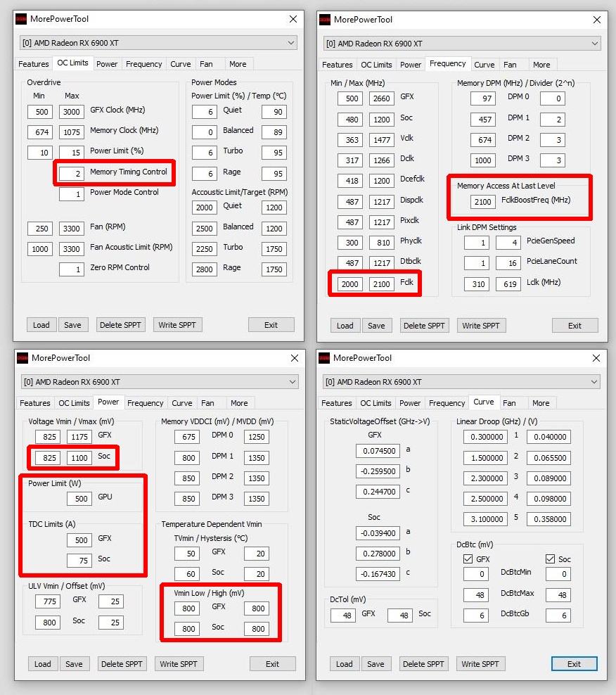Switch to Curve tab in Frequency window

pos(484,65)
